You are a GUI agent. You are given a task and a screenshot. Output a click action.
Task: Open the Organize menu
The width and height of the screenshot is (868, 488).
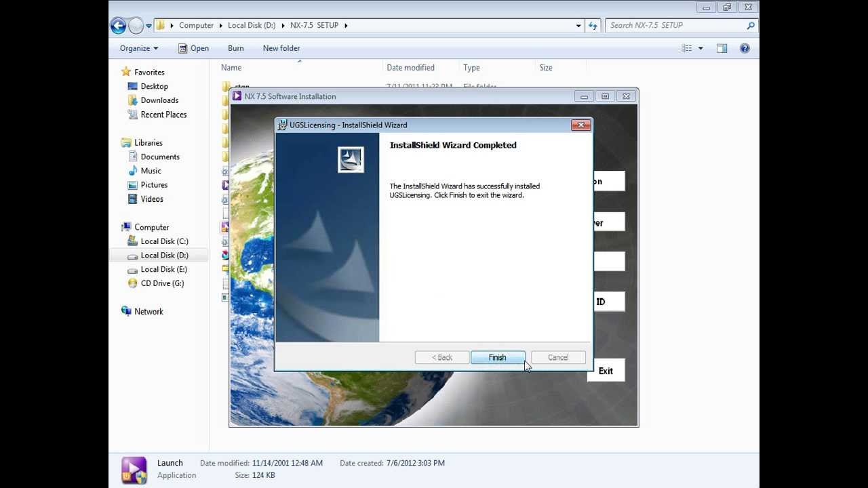pyautogui.click(x=139, y=48)
